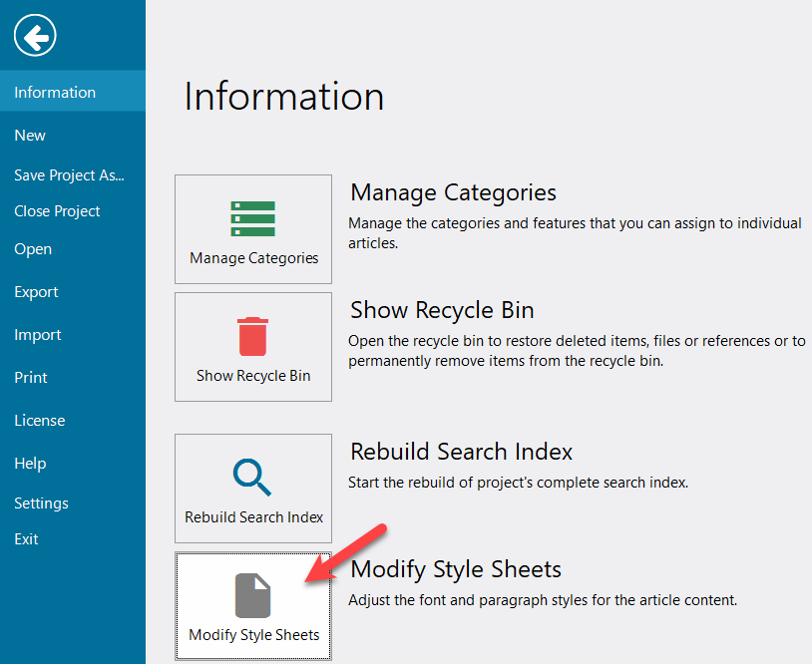812x664 pixels.
Task: Choose New from the left menu
Action: pos(30,135)
